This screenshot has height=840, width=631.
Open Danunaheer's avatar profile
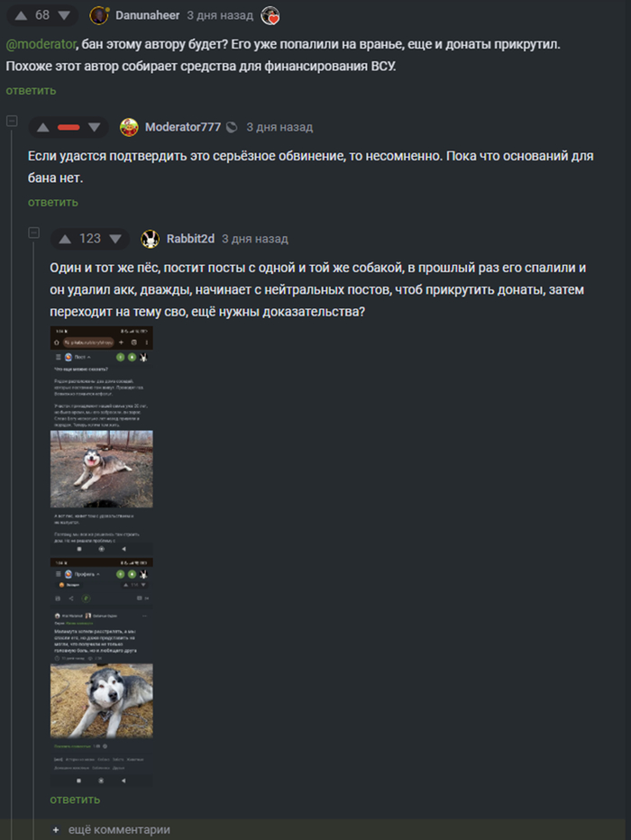click(x=99, y=15)
